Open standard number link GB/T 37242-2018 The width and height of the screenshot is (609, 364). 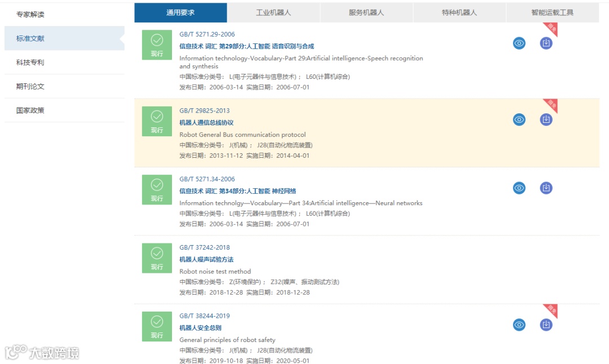click(x=204, y=247)
